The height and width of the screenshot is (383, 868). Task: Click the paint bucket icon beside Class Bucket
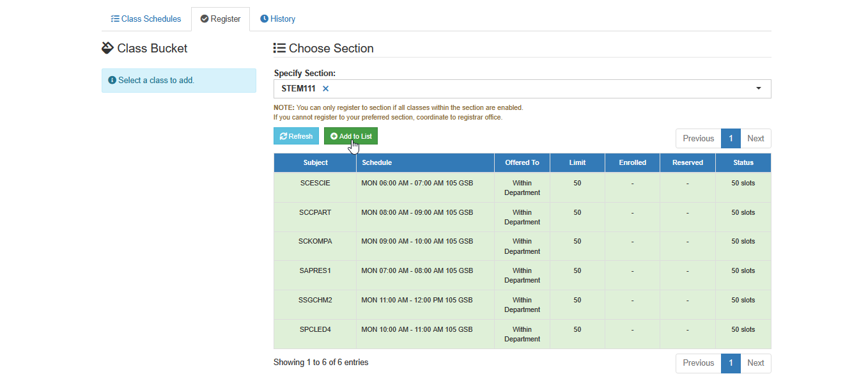point(107,48)
